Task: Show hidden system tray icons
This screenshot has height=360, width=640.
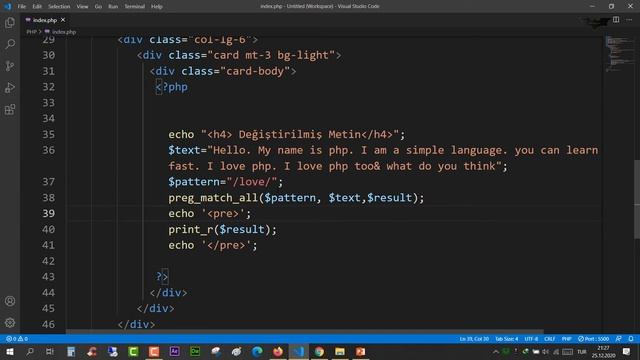Action: [x=496, y=351]
